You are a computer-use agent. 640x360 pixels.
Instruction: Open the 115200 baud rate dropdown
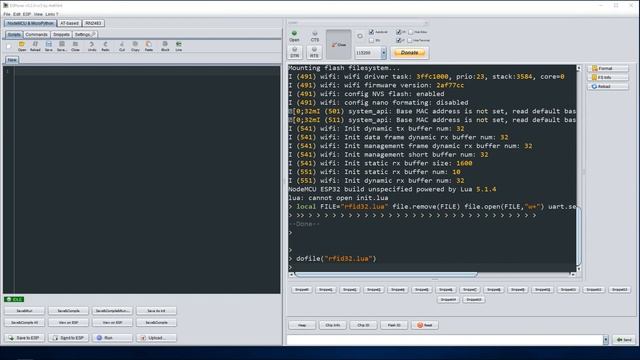(x=383, y=53)
